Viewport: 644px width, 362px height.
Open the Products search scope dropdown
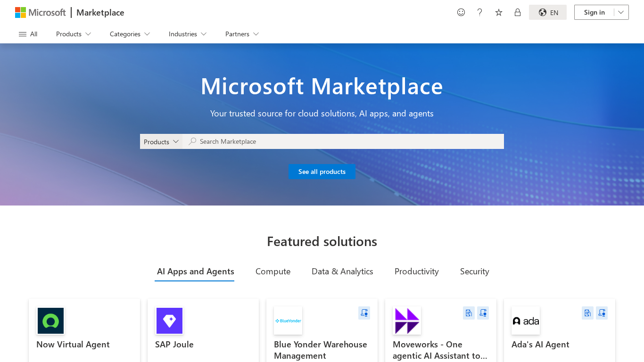161,141
